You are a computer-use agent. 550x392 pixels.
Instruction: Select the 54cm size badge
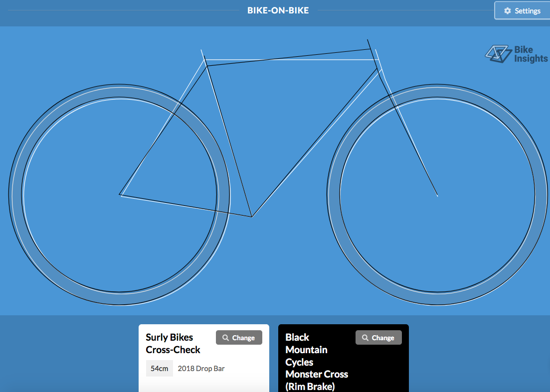159,369
